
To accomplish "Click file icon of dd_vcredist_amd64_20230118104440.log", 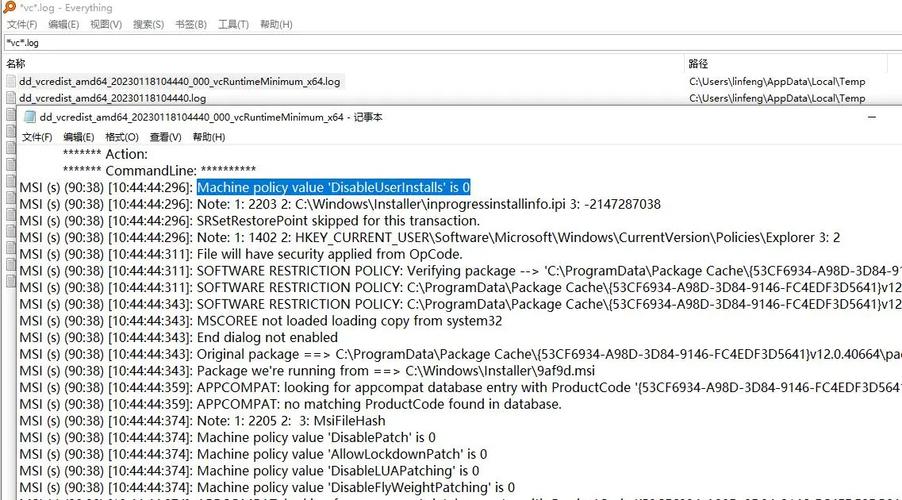I will [11, 98].
